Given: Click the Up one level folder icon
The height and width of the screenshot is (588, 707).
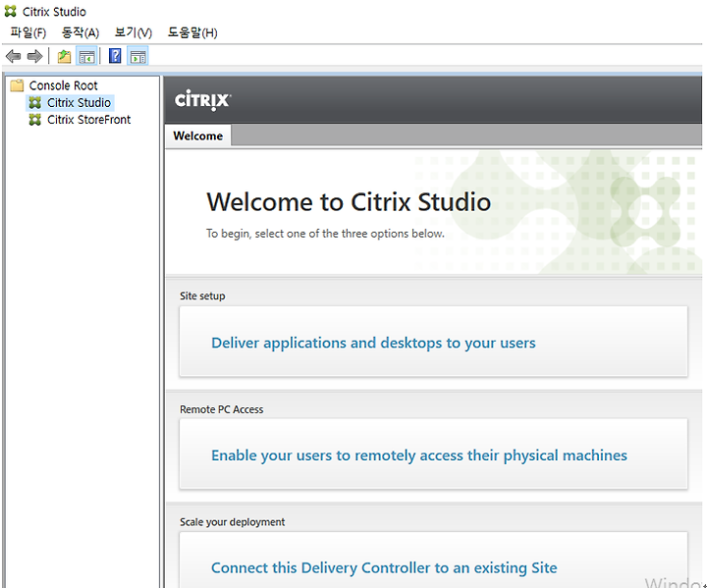Looking at the screenshot, I should point(64,56).
